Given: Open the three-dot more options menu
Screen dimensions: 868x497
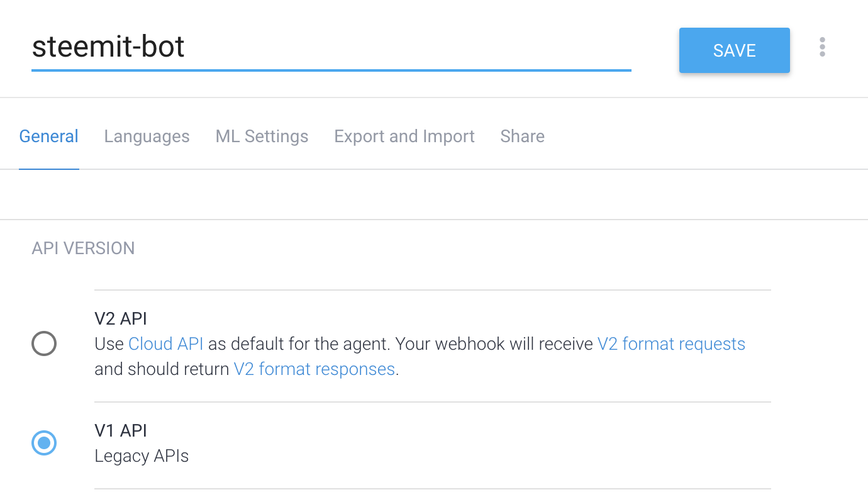Looking at the screenshot, I should pyautogui.click(x=822, y=47).
